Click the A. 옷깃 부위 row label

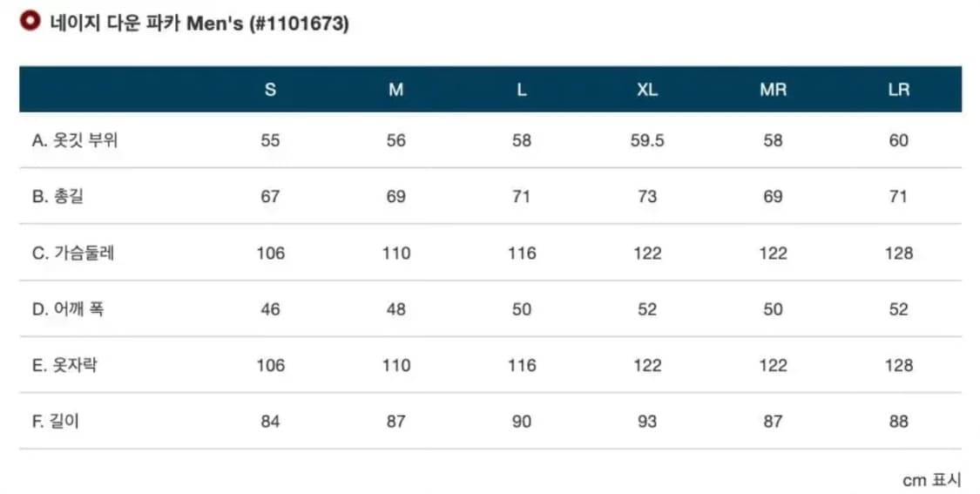tap(74, 140)
